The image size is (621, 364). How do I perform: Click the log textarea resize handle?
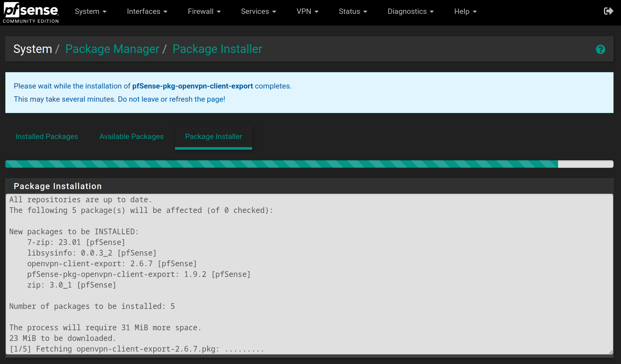[610, 352]
